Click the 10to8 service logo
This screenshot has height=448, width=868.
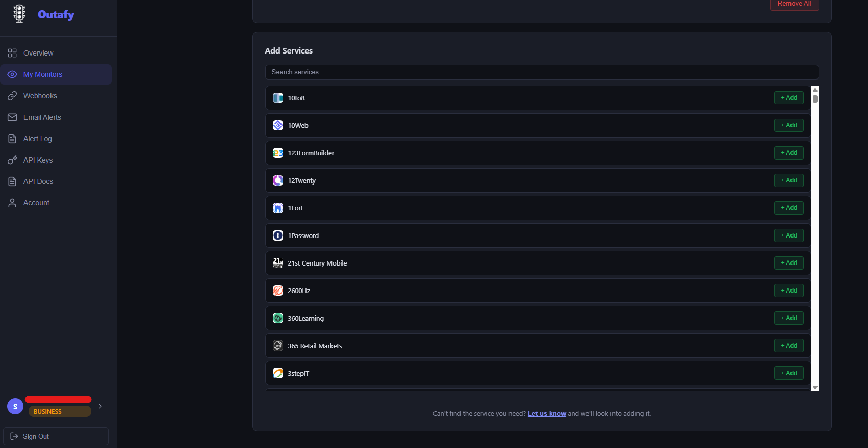(x=278, y=98)
